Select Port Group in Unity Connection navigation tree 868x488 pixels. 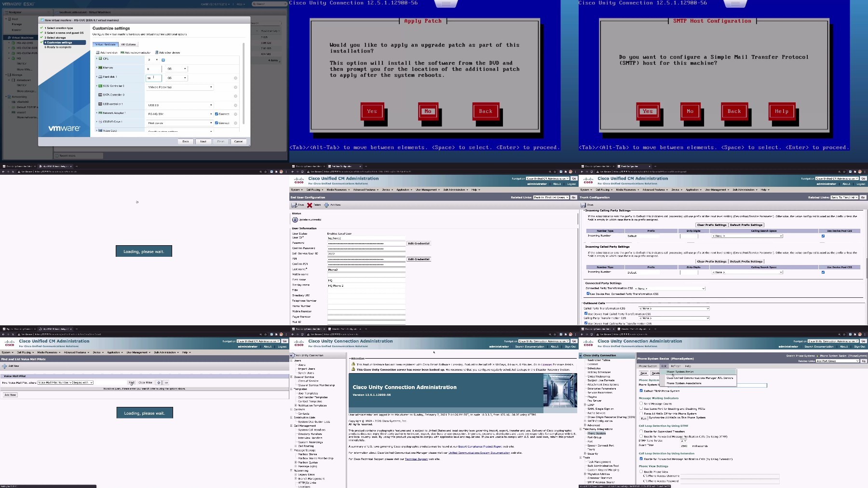594,437
